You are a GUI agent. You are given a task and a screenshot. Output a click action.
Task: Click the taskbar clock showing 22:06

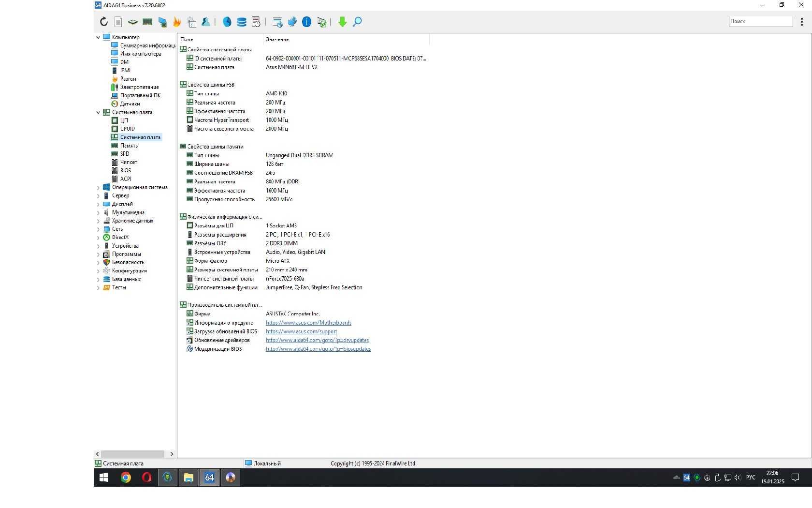[x=772, y=478]
